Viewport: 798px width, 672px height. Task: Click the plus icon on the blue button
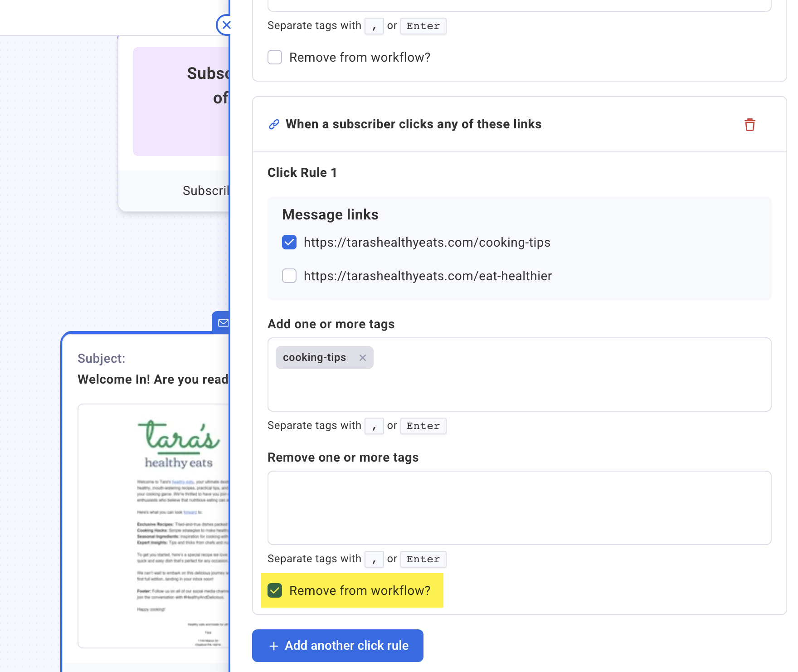pos(273,646)
